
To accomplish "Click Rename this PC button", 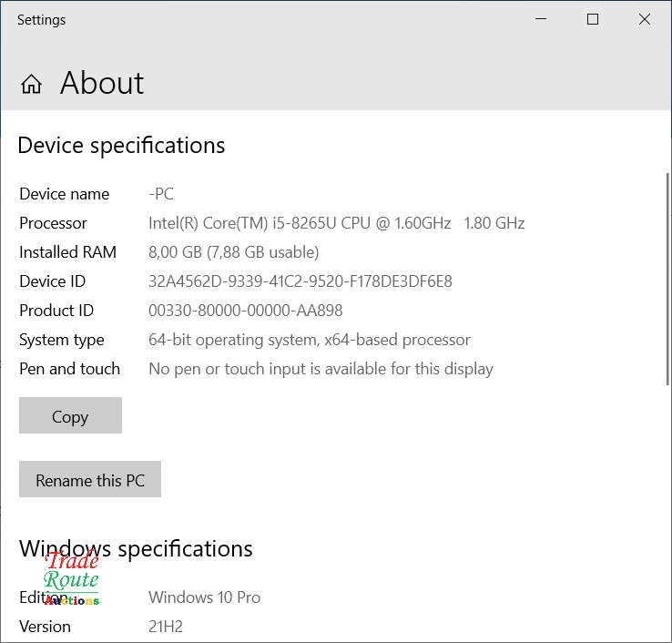I will (90, 479).
